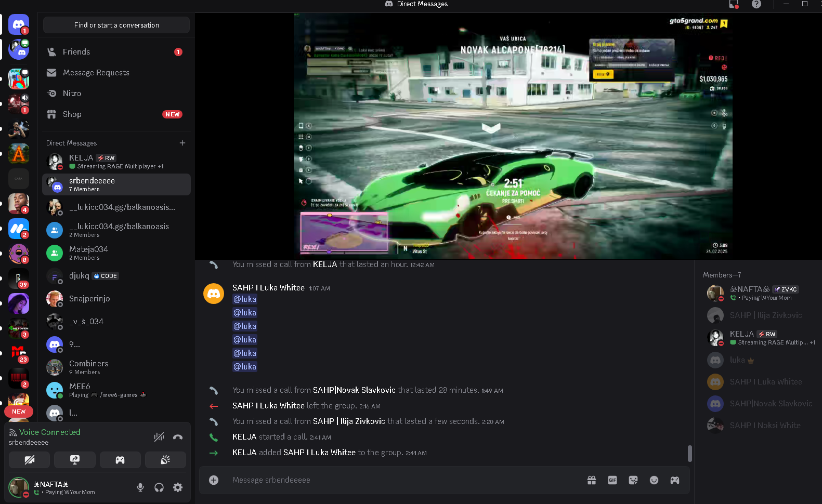Click Voice Connected status text
Image resolution: width=822 pixels, height=504 pixels.
pyautogui.click(x=50, y=432)
